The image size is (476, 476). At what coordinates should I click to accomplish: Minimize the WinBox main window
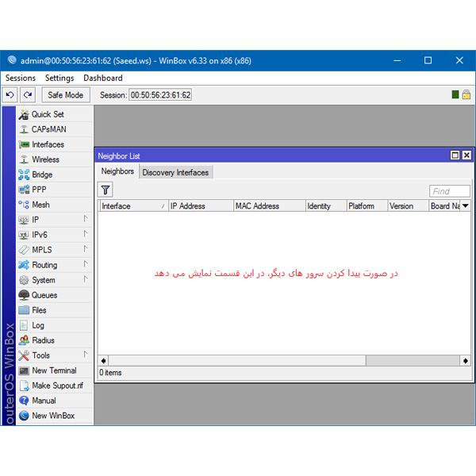click(397, 60)
